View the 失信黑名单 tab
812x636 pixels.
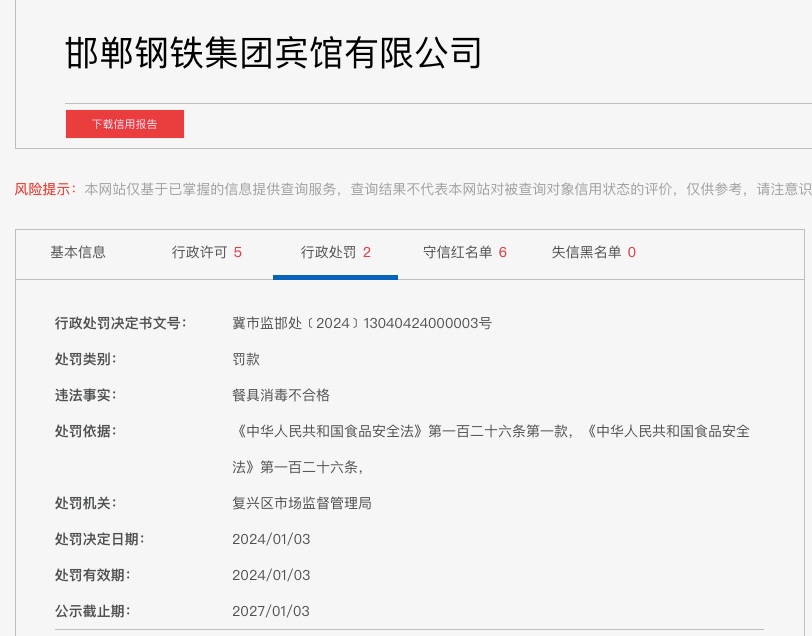click(x=593, y=252)
